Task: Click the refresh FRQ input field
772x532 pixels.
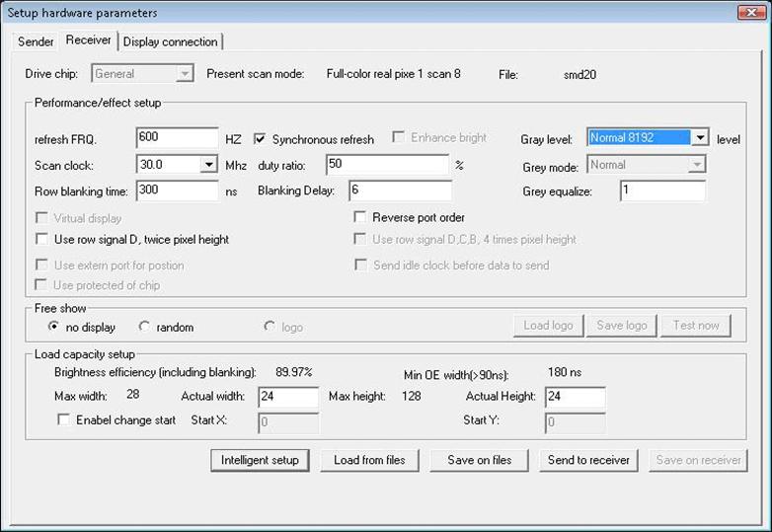Action: [x=178, y=138]
